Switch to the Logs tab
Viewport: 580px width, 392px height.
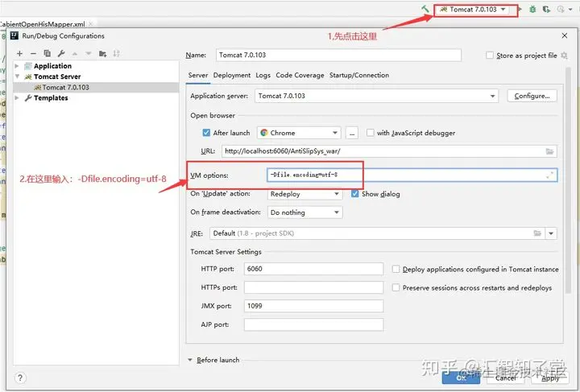click(263, 76)
